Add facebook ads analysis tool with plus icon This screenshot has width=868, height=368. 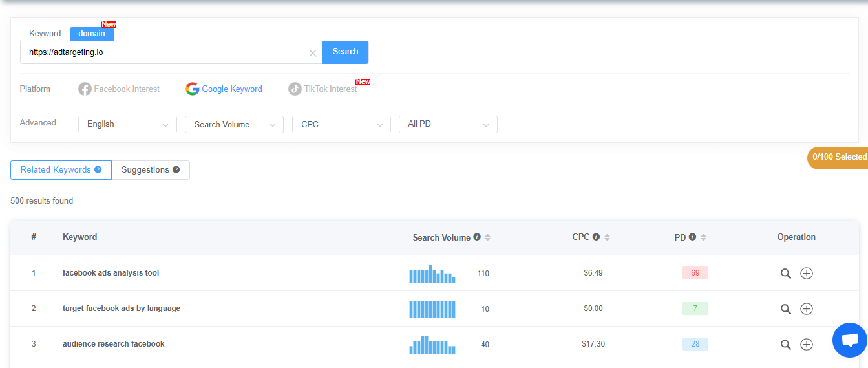click(807, 274)
